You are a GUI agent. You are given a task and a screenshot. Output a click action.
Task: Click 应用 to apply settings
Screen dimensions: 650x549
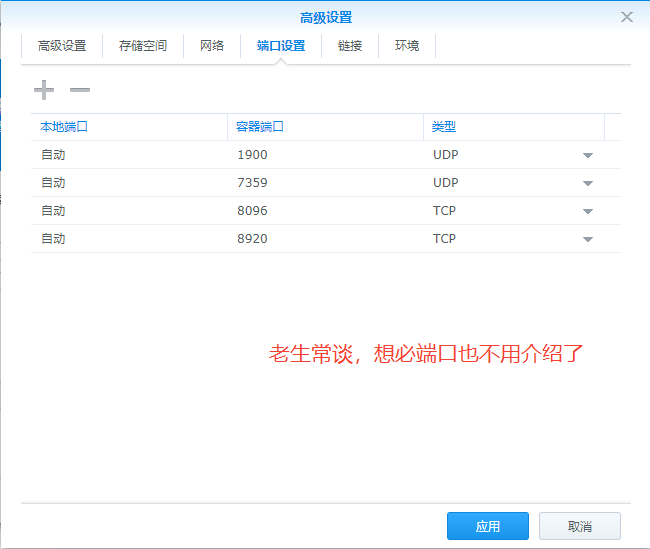click(x=488, y=526)
